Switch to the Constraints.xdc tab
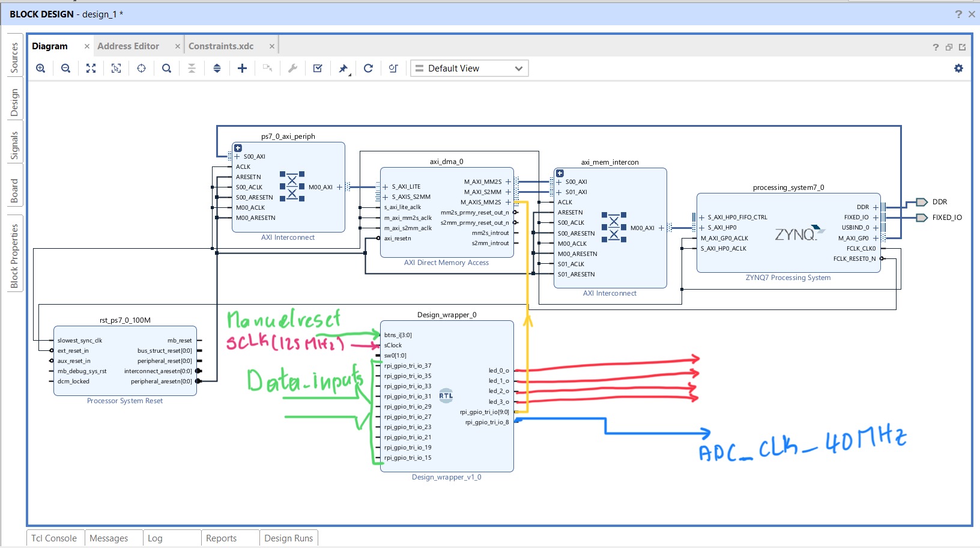The width and height of the screenshot is (980, 548). (221, 46)
